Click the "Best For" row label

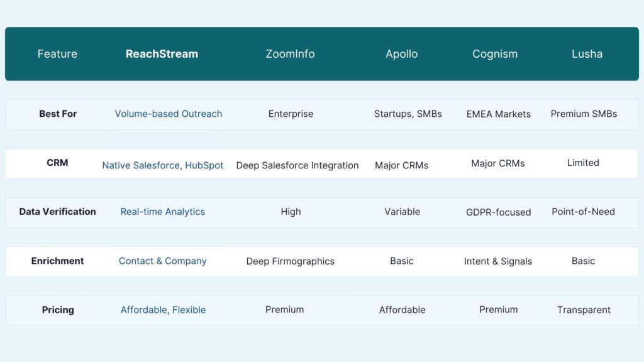[x=58, y=114]
